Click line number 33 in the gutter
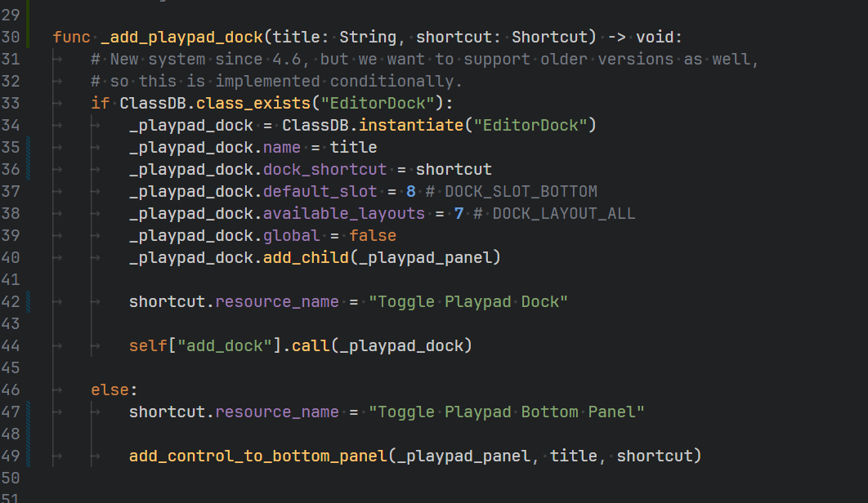This screenshot has height=503, width=868. pos(11,103)
